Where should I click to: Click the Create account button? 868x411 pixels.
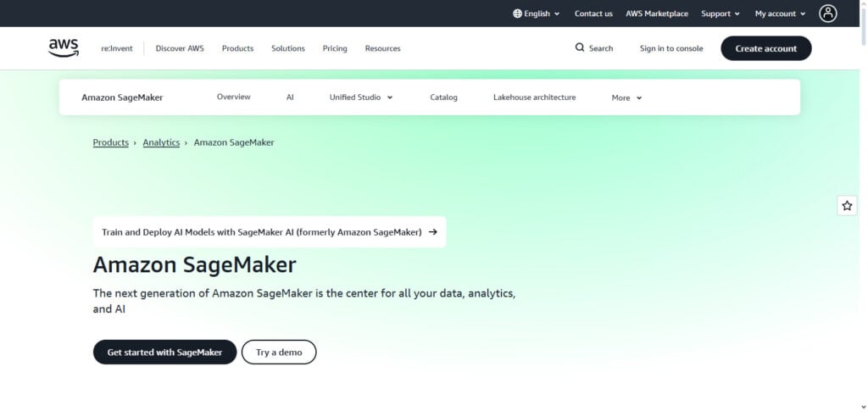pyautogui.click(x=765, y=48)
